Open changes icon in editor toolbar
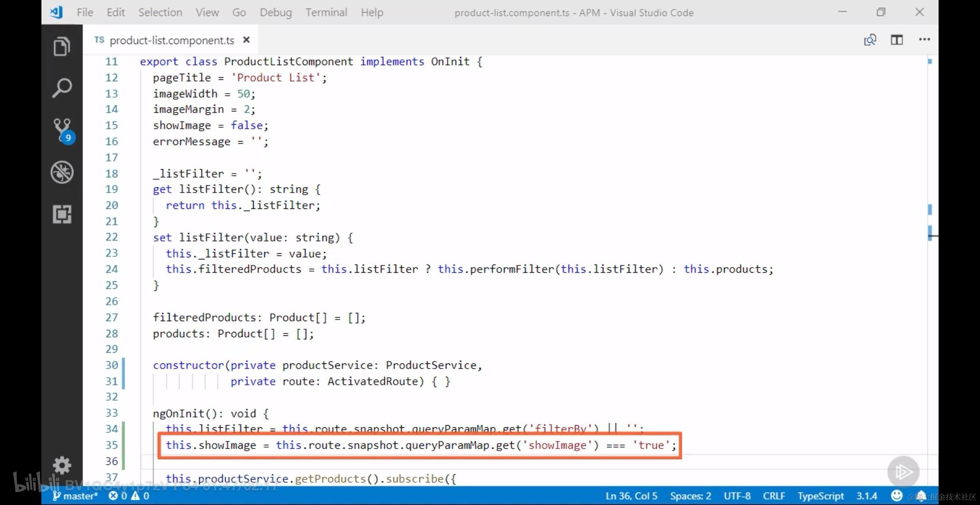The height and width of the screenshot is (505, 980). coord(870,40)
